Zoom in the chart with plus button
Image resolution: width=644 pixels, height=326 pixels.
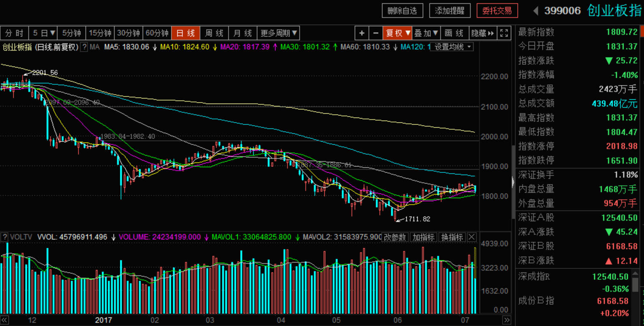tap(362, 33)
